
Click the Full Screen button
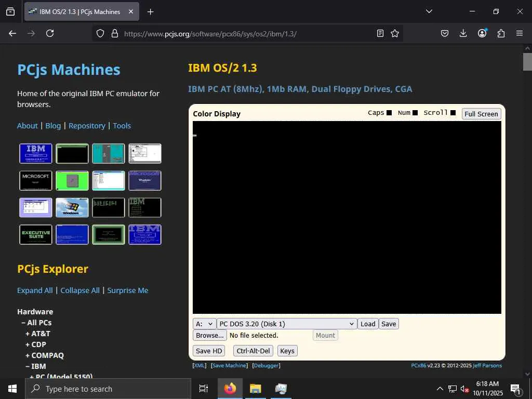[x=481, y=114]
